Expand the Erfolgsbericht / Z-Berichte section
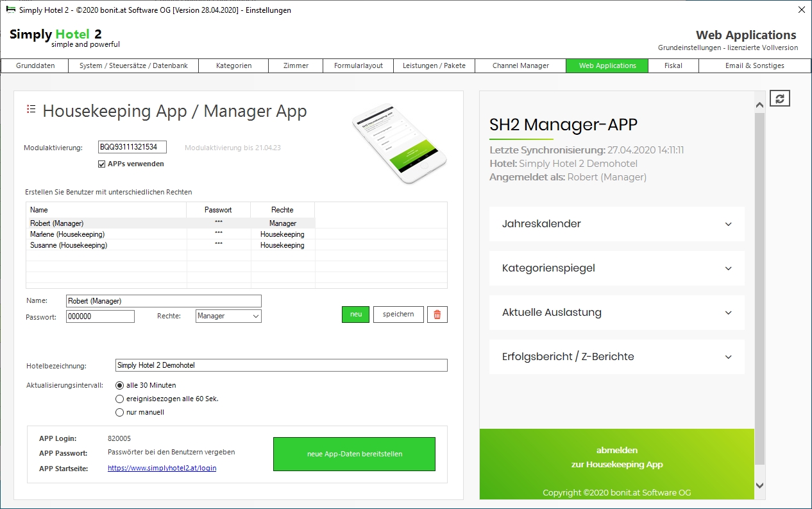The image size is (812, 509). tap(616, 357)
